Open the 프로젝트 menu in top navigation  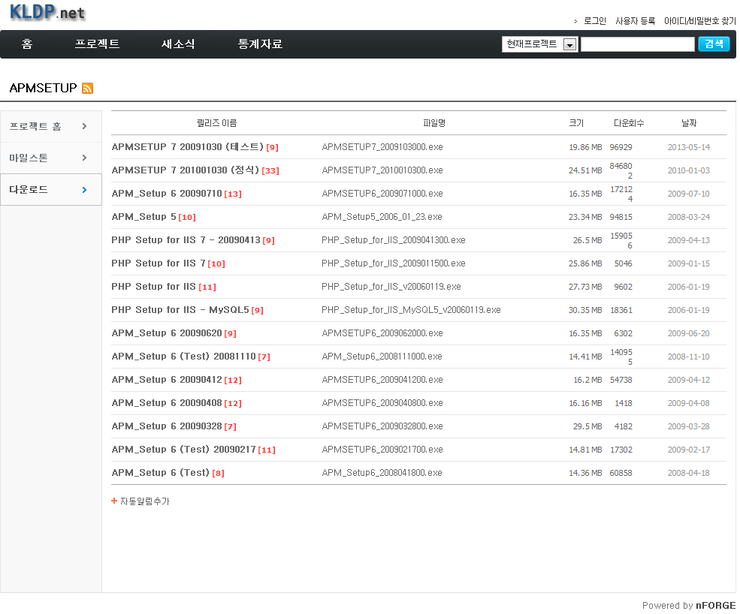[97, 44]
